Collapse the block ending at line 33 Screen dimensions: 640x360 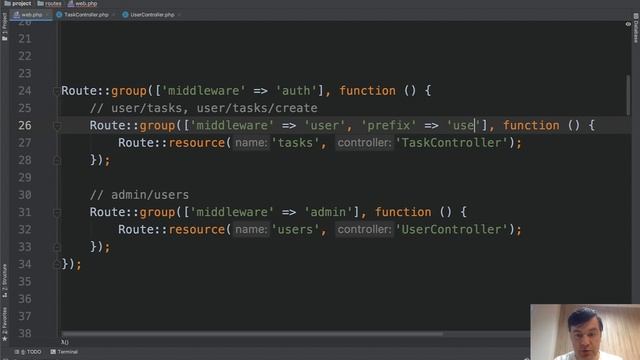click(x=57, y=247)
